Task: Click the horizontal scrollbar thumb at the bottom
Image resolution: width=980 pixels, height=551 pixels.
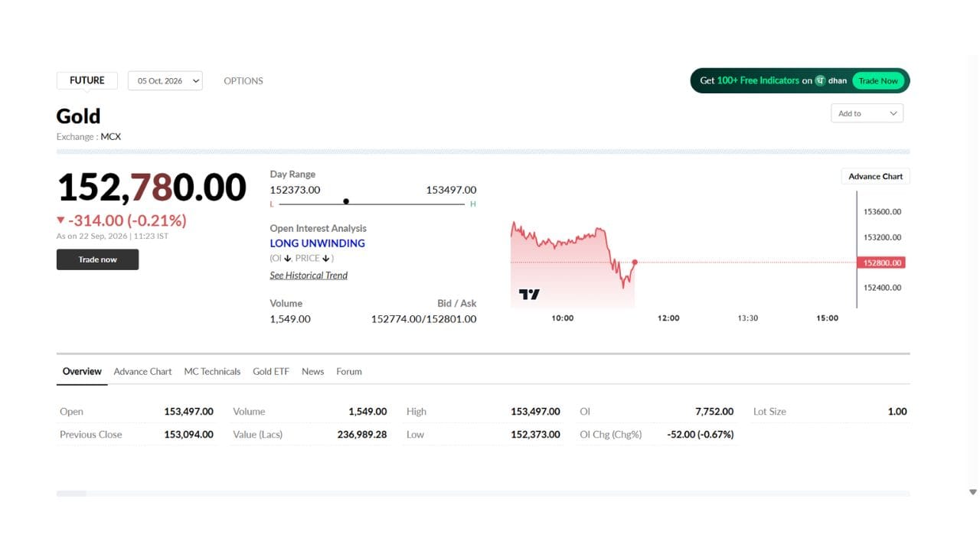Action: click(x=71, y=494)
